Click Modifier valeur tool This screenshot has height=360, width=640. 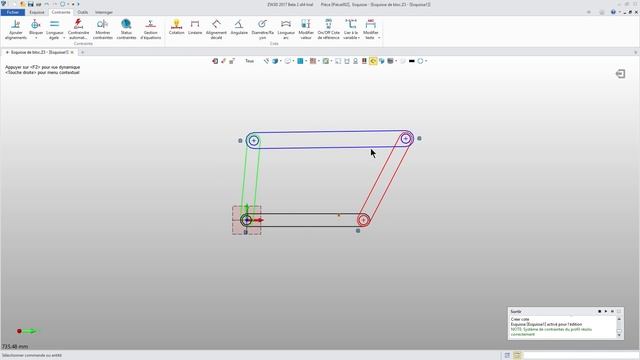pyautogui.click(x=306, y=29)
